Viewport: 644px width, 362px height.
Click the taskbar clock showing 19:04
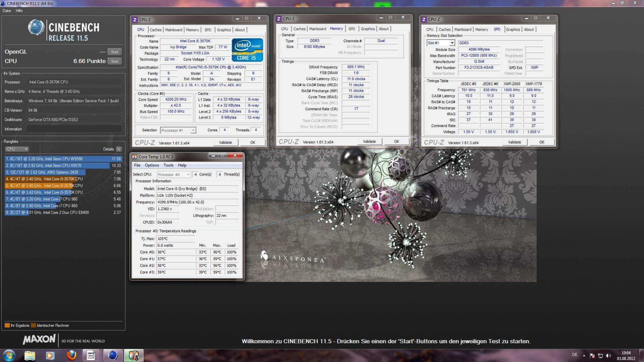click(x=626, y=356)
